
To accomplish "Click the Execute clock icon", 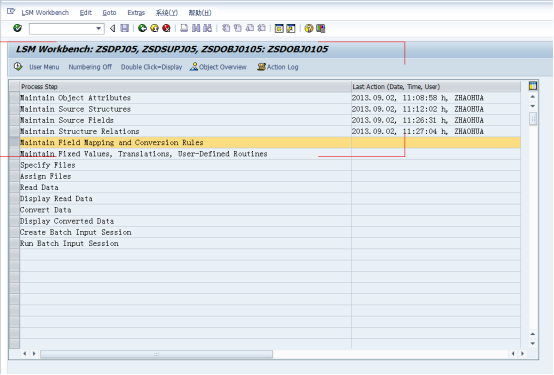I will (x=18, y=66).
